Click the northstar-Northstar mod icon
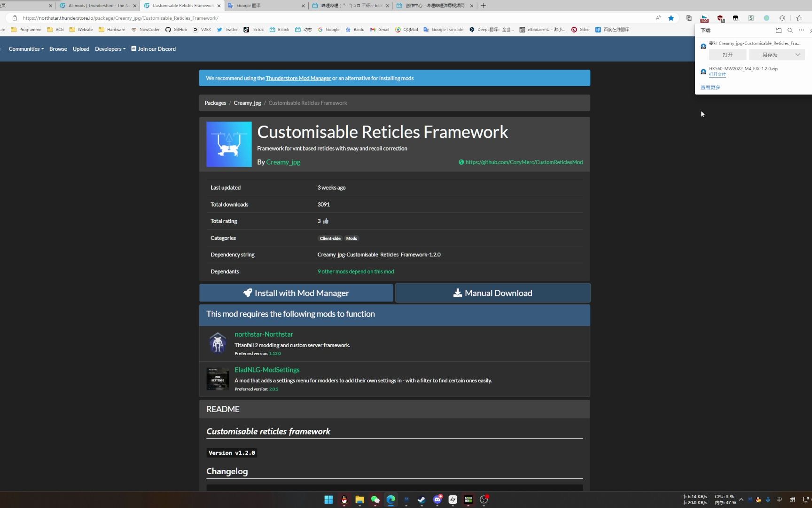812x508 pixels. pos(218,343)
